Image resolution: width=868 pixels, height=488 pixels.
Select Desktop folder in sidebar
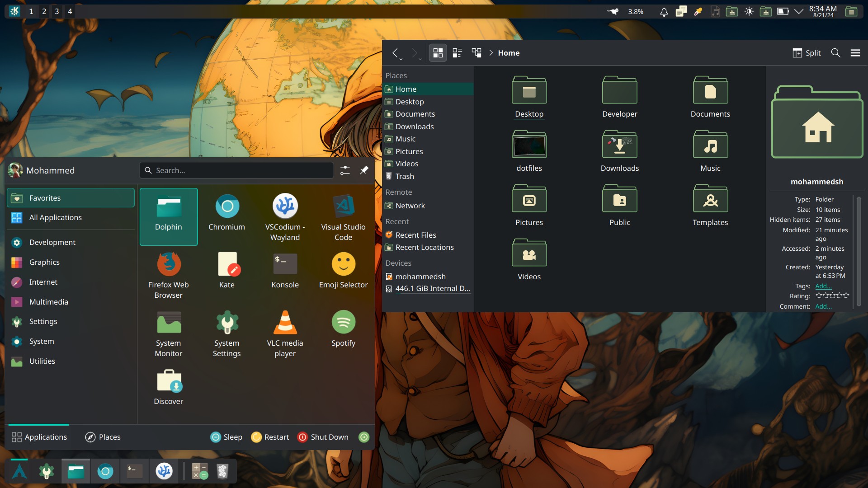[410, 101]
